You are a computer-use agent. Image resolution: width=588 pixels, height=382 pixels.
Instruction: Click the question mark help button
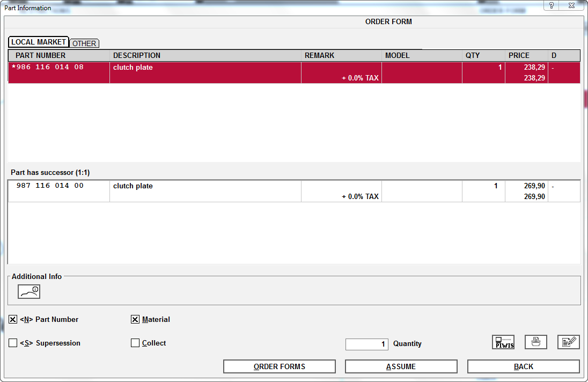[552, 5]
